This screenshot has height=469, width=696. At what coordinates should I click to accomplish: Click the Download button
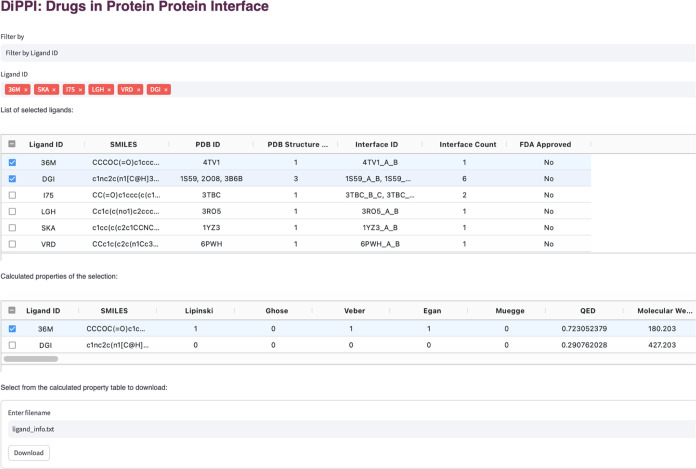[x=29, y=453]
